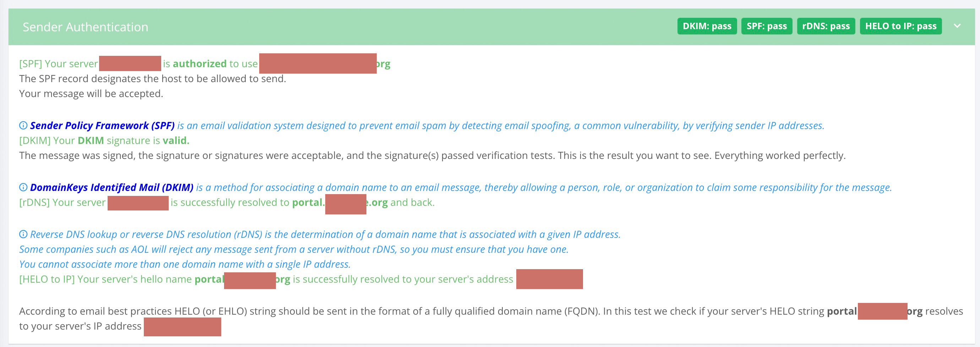Click the Sender Authentication header title

(x=85, y=27)
